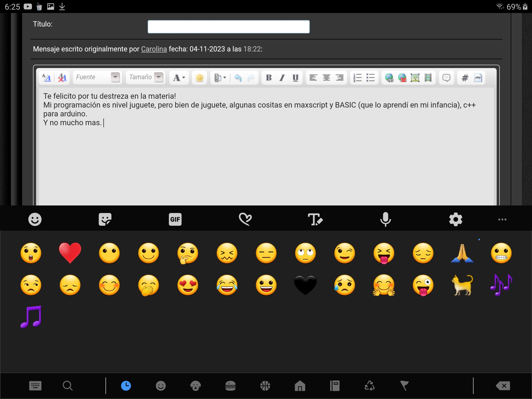Click the remove formatting icon

62,78
